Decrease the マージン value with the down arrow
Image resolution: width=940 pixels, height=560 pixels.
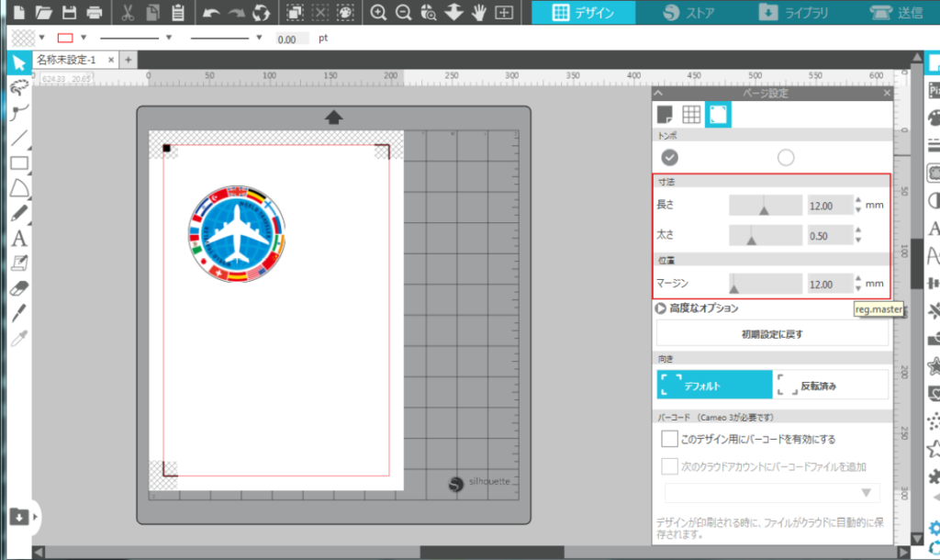point(858,288)
